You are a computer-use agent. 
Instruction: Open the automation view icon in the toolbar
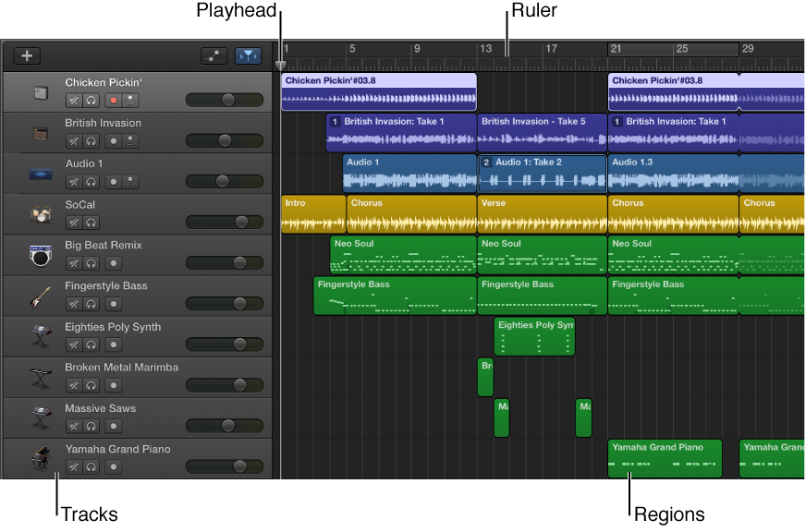[x=214, y=55]
